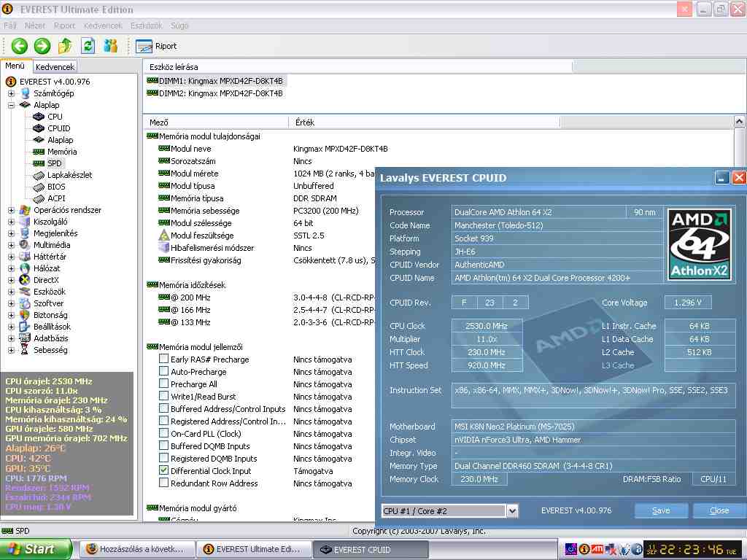The width and height of the screenshot is (747, 560).
Task: Open the CPU #1 / Core #2 dropdown
Action: click(x=511, y=511)
